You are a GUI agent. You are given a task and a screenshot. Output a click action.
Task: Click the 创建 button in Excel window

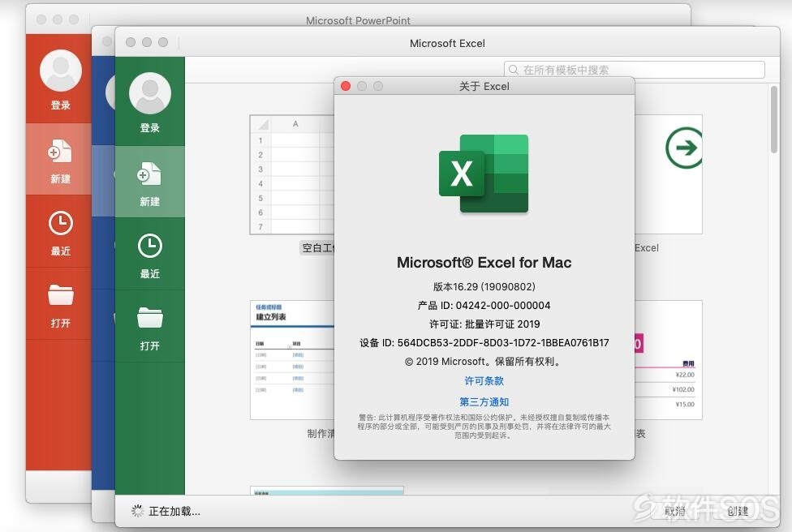pyautogui.click(x=738, y=511)
